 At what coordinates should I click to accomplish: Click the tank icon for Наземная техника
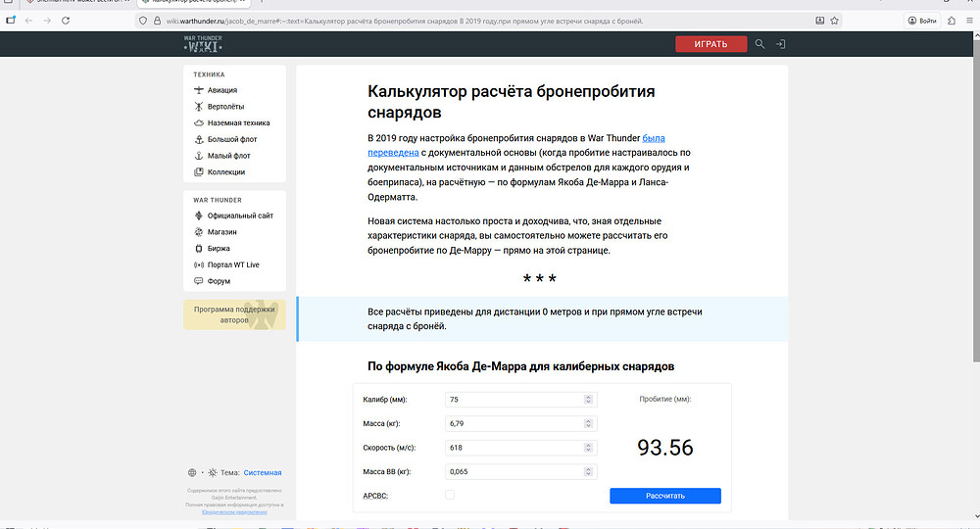click(199, 123)
